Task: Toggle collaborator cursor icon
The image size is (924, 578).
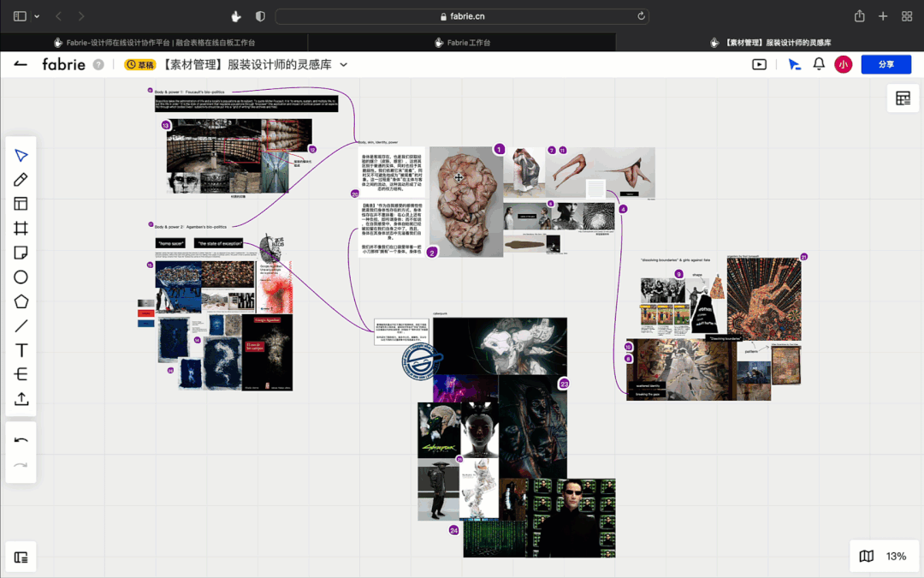Action: pyautogui.click(x=794, y=64)
